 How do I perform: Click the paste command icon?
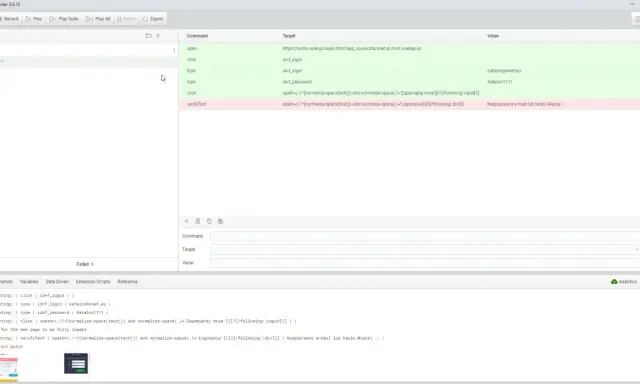[x=220, y=221]
